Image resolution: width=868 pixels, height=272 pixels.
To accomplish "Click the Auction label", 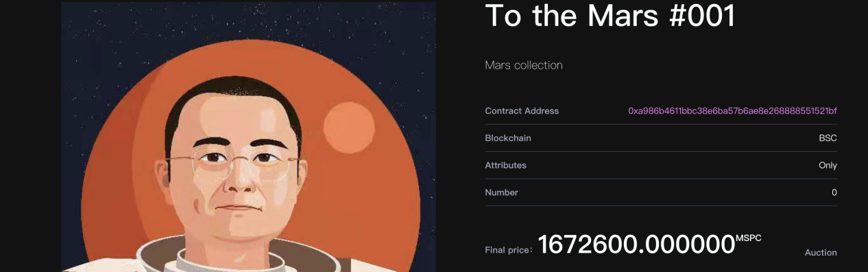I will (x=821, y=253).
